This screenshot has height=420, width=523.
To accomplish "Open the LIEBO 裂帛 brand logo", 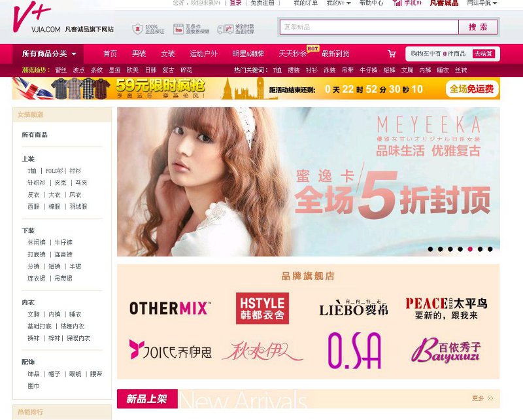I will 353,308.
